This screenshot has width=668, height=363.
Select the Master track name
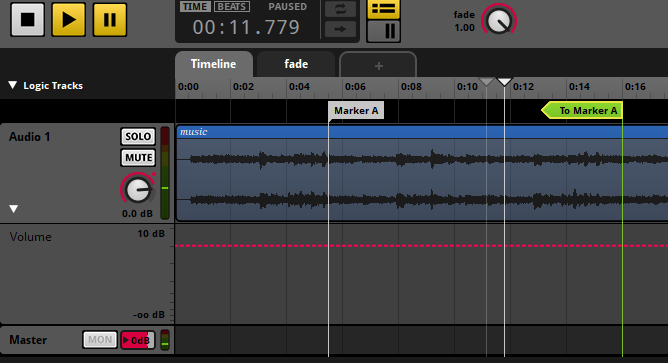(x=28, y=340)
